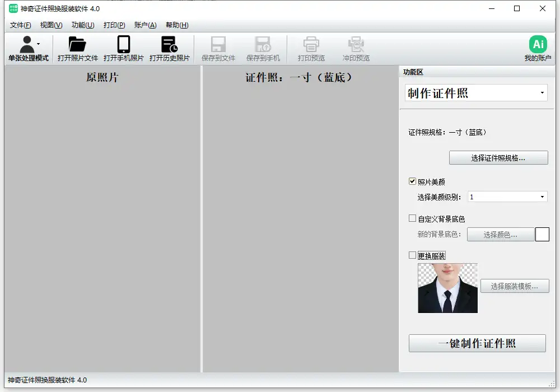
Task: Click the photo lab print preview icon
Action: (356, 45)
